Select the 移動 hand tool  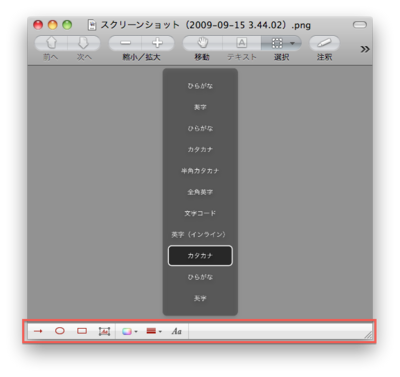[x=202, y=43]
